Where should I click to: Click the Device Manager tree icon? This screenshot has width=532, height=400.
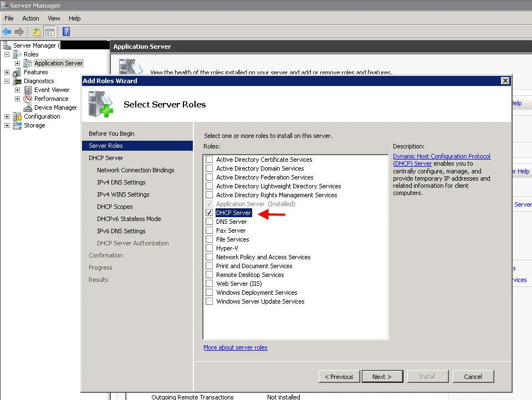coord(28,107)
